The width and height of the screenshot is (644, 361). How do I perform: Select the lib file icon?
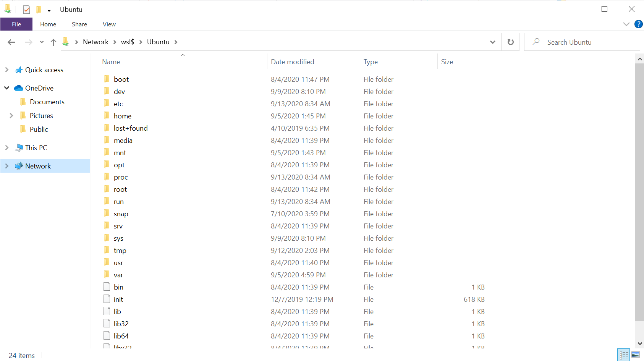pyautogui.click(x=107, y=311)
